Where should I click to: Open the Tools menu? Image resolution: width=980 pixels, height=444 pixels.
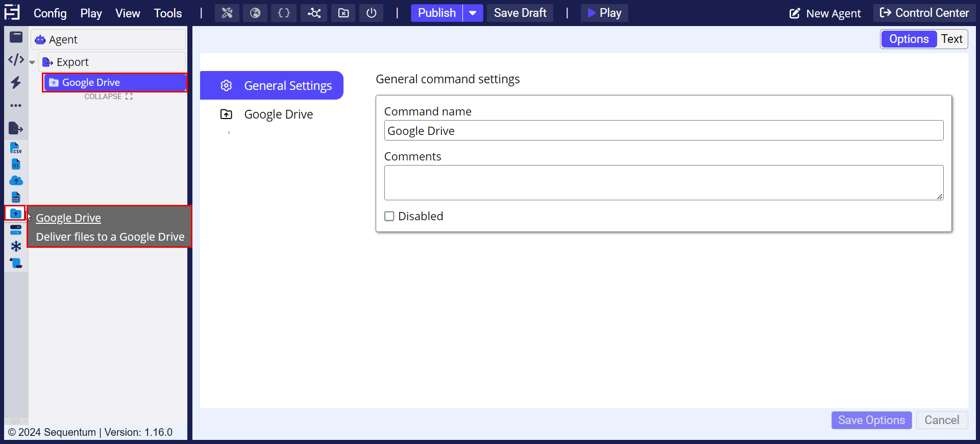pyautogui.click(x=168, y=13)
